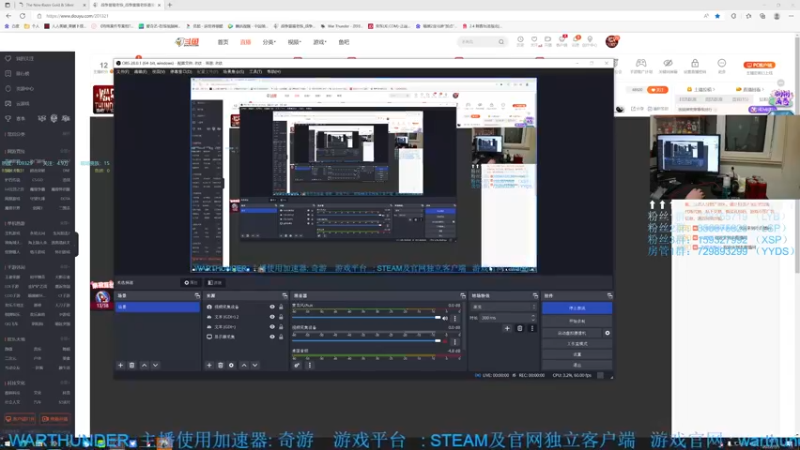800x450 pixels.
Task: Expand 分类 dropdown in Douyu navigation
Action: click(269, 42)
